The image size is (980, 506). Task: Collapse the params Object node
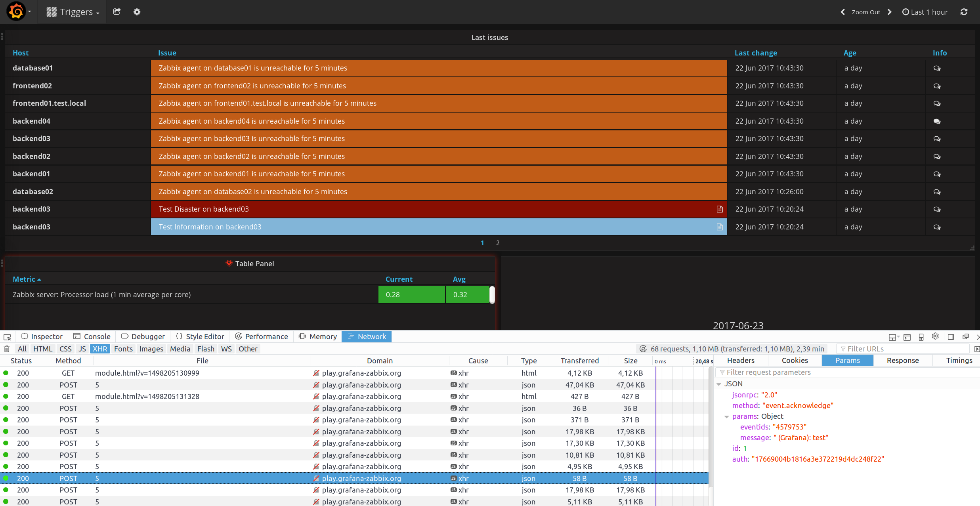coord(727,416)
